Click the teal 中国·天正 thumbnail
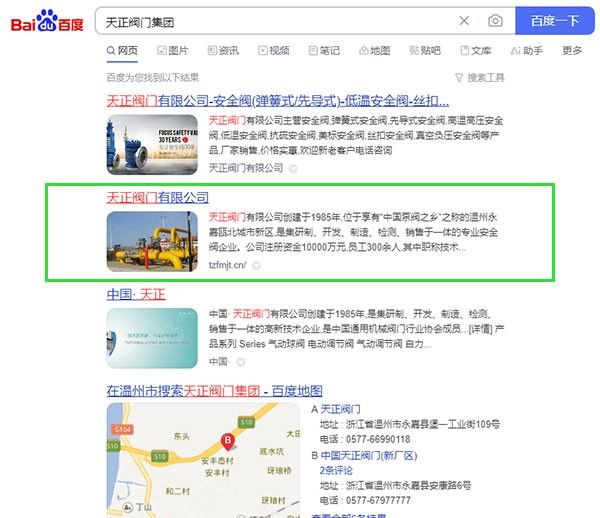This screenshot has width=600, height=518. (152, 338)
